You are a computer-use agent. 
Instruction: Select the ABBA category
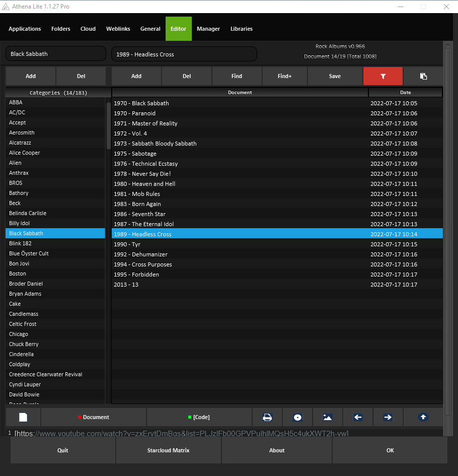tap(55, 102)
